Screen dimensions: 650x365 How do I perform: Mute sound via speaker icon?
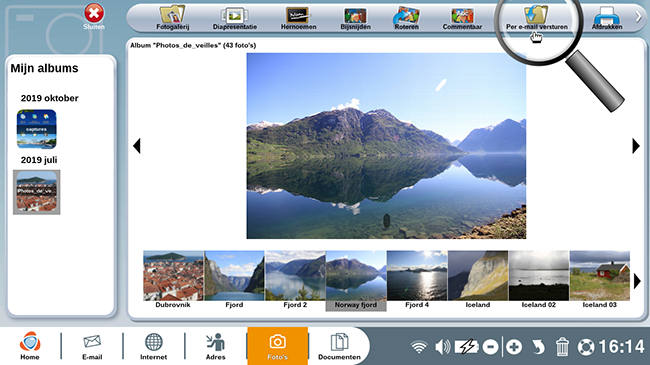click(443, 347)
